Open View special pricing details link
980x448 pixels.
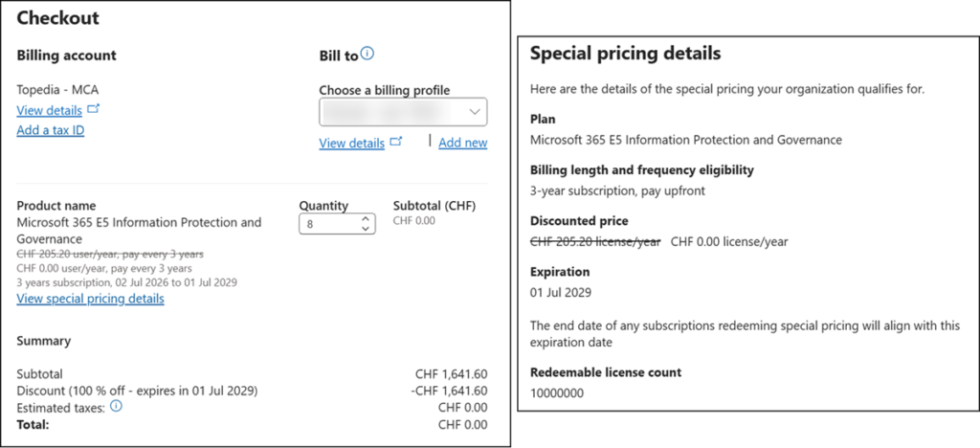[91, 299]
